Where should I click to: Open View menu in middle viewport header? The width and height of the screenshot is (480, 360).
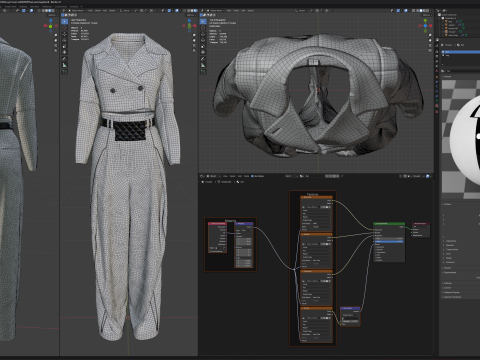(91, 11)
